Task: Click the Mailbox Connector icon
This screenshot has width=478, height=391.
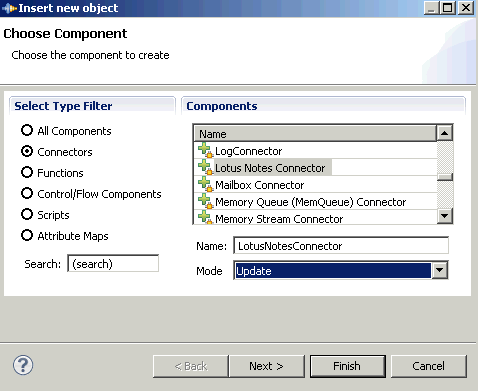Action: (205, 184)
